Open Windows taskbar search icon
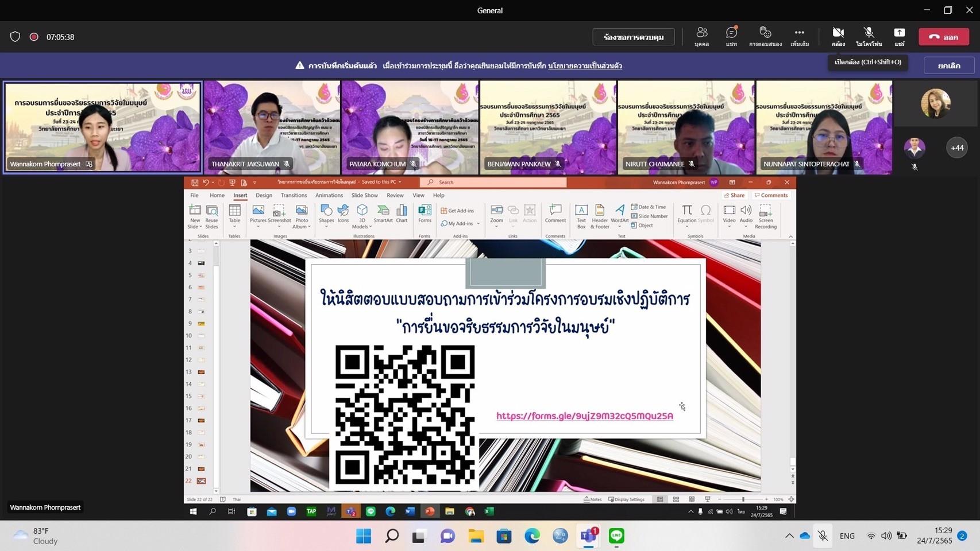Screen dimensions: 980x551 (392, 536)
